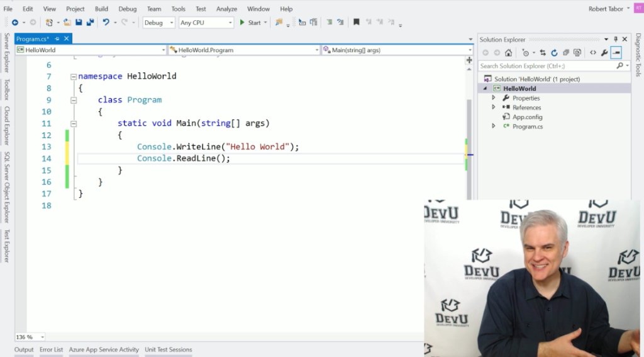Go to Solution Explorer Home icon
Viewport: 644px width, 357px height.
point(508,53)
